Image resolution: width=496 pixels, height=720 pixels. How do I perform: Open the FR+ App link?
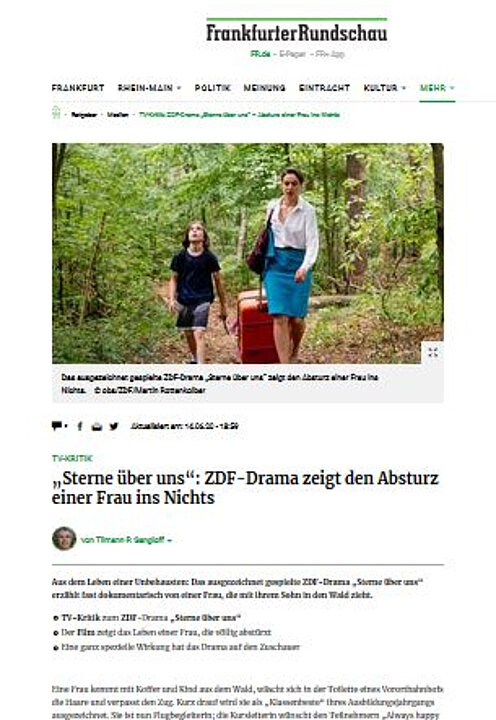click(x=330, y=54)
